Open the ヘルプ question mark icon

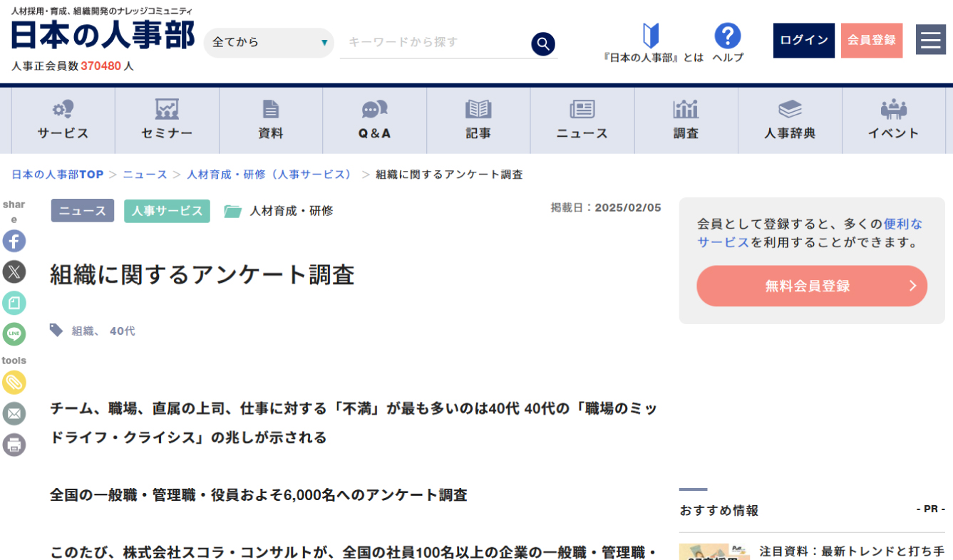[x=728, y=36]
